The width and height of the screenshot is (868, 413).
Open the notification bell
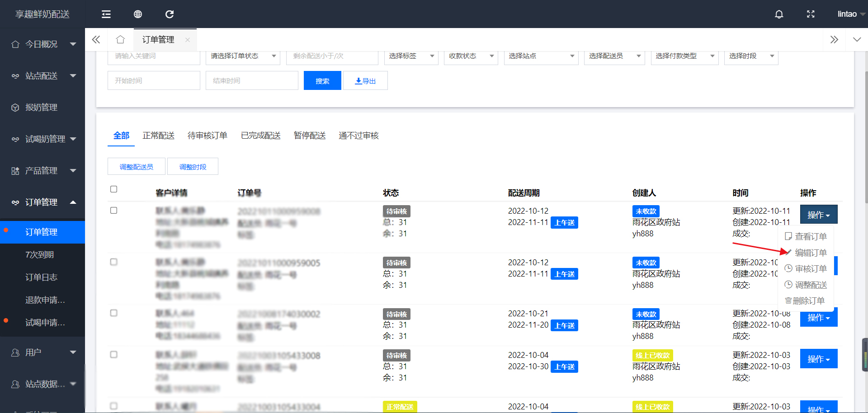pos(778,14)
